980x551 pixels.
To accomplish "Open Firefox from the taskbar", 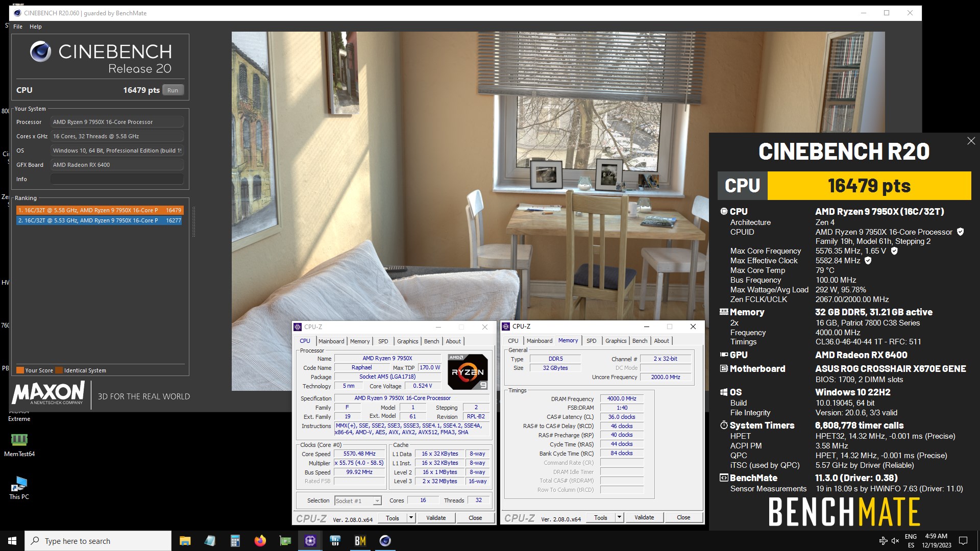I will [260, 541].
